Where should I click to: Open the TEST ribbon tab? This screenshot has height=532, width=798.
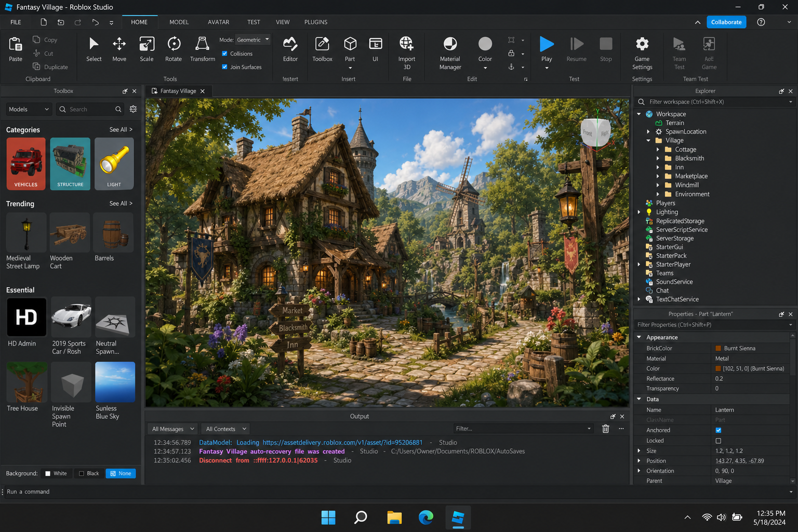(x=254, y=22)
